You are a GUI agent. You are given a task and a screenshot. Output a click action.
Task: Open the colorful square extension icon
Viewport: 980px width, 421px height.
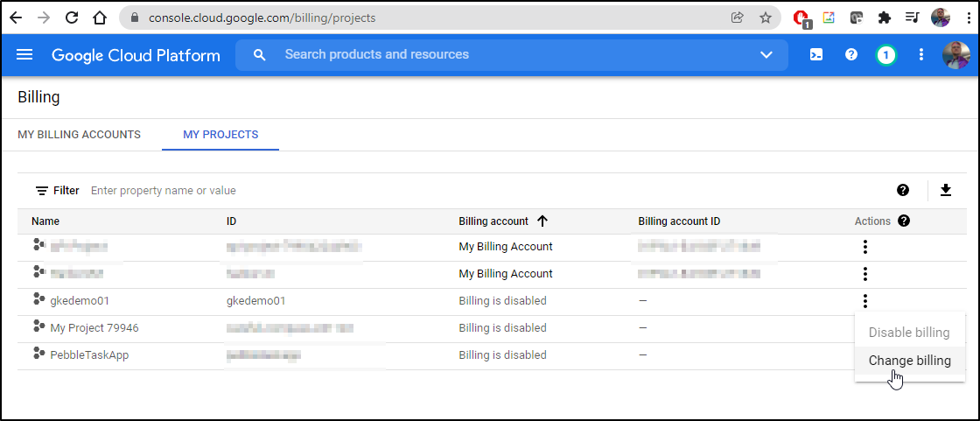tap(829, 18)
